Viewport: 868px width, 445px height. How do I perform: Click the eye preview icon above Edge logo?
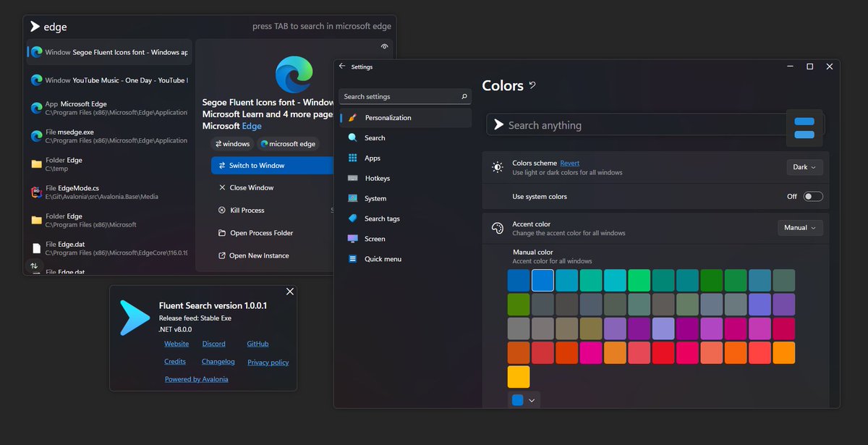[x=385, y=46]
